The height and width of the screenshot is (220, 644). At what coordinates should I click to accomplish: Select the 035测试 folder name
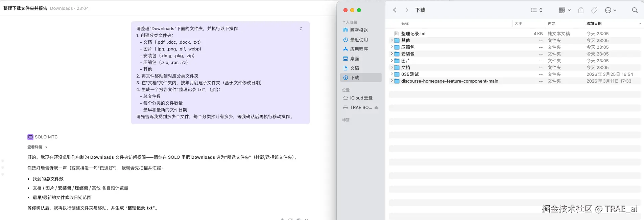point(410,74)
